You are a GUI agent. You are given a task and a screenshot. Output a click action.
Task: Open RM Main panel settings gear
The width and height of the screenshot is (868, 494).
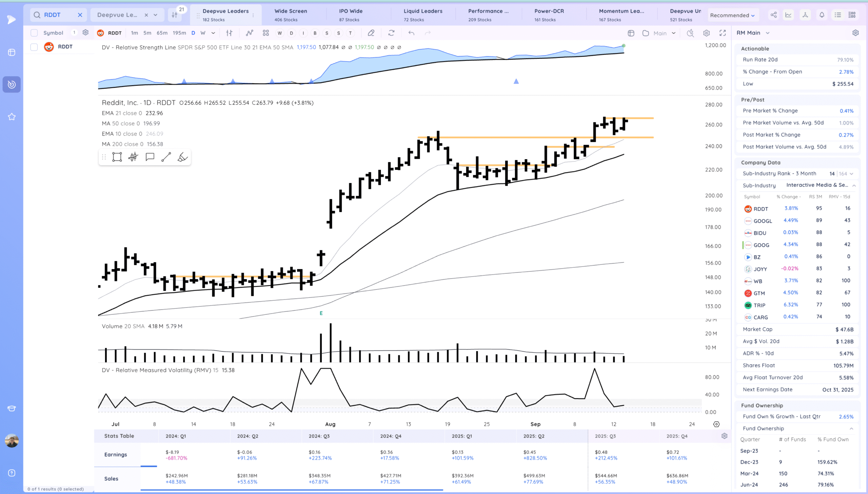pyautogui.click(x=855, y=33)
